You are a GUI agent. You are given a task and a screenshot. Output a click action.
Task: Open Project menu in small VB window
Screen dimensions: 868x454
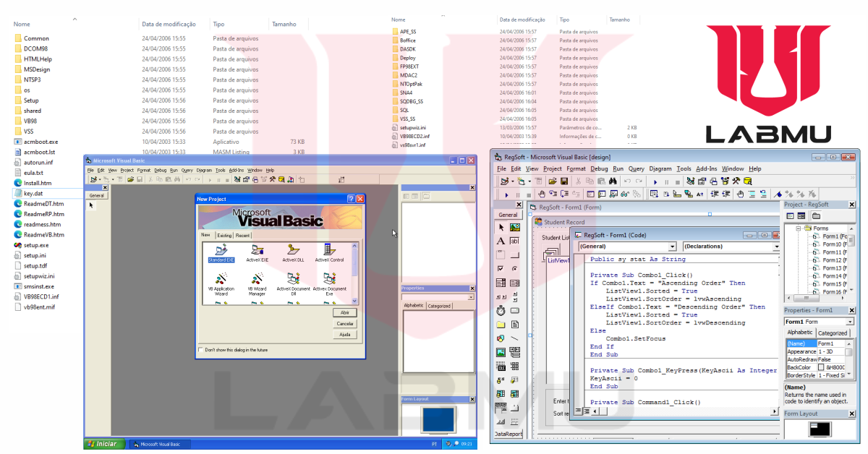click(127, 170)
